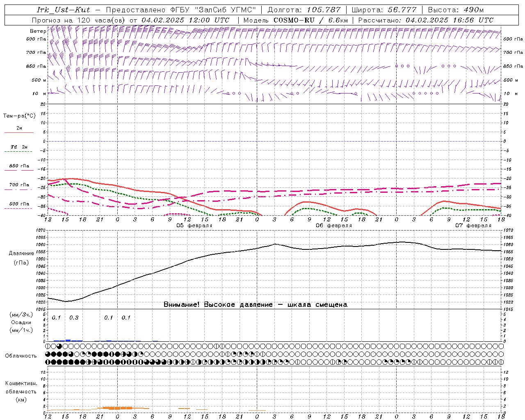Select the 05 февраля date marker
The image size is (525, 420).
194,226
